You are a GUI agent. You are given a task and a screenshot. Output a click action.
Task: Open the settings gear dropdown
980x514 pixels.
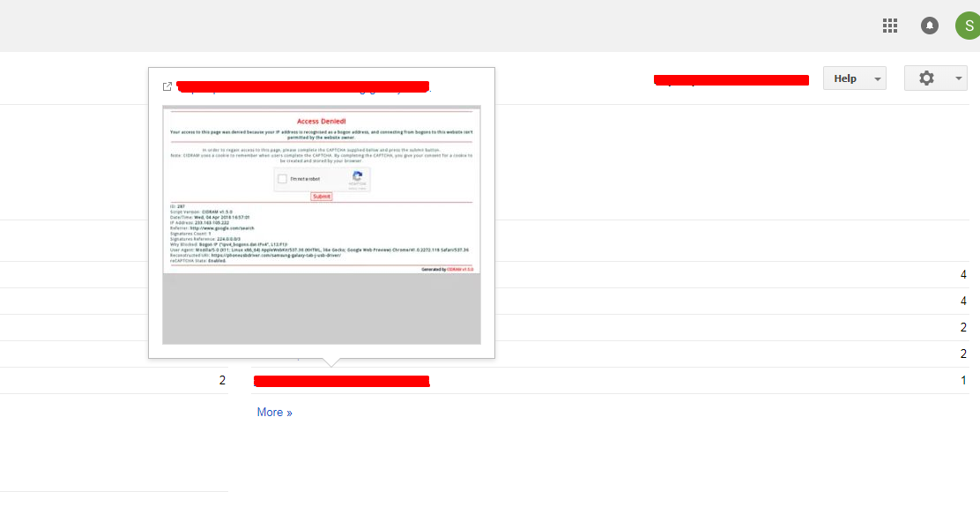[x=936, y=78]
